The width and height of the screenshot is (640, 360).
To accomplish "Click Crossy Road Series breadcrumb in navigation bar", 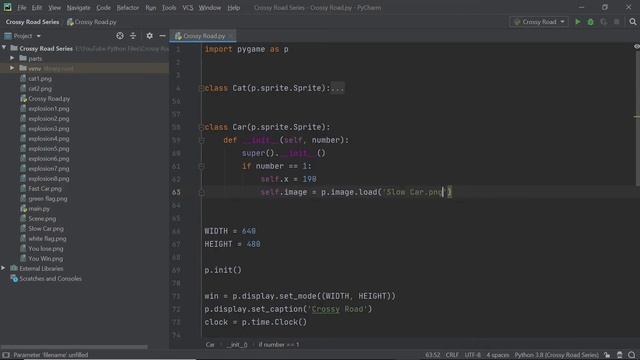I will tap(32, 22).
